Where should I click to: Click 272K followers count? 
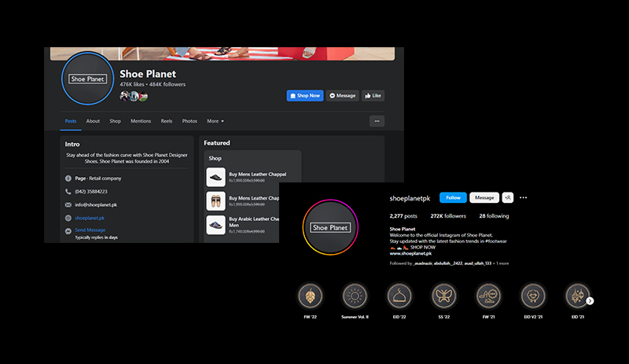click(448, 216)
